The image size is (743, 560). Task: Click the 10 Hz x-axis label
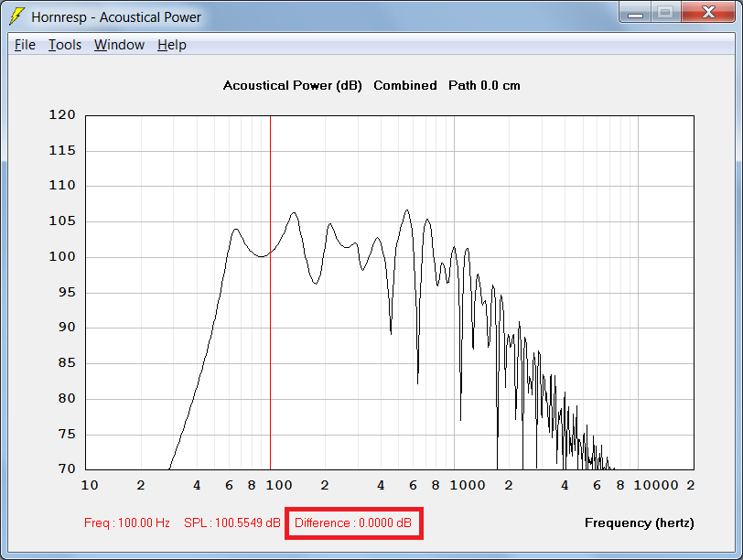pyautogui.click(x=90, y=485)
